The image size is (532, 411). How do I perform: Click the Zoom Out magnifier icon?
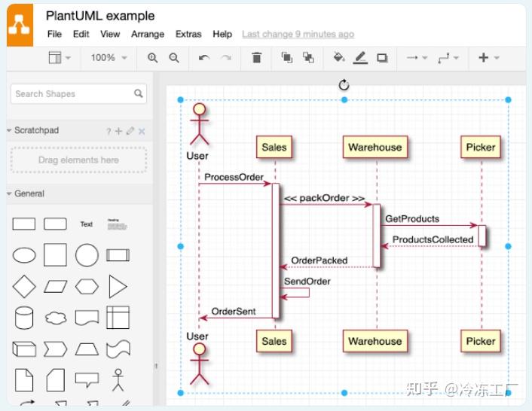(174, 58)
